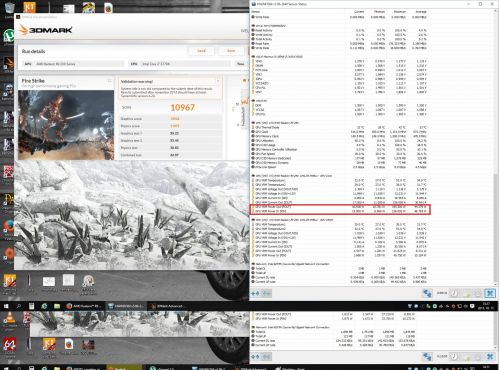Click the small icon beside the Fire Strike title
Image resolution: width=500 pixels, height=370 pixels.
[109, 81]
